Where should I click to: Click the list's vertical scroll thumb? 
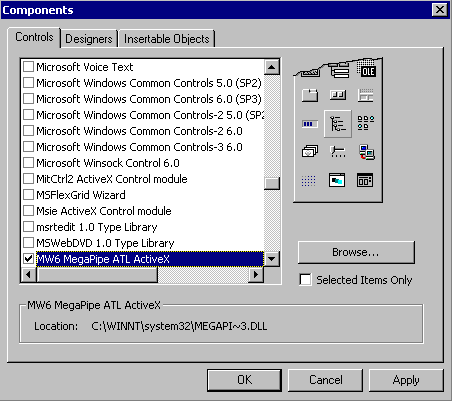pyautogui.click(x=272, y=184)
